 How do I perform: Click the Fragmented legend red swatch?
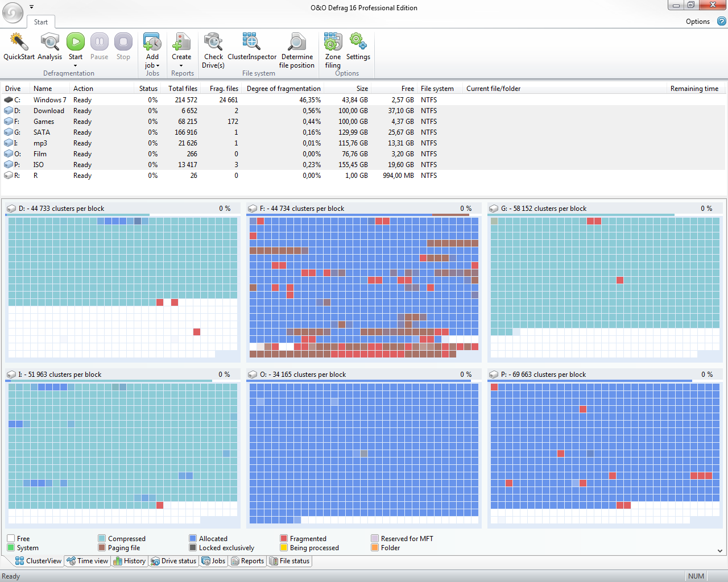point(284,538)
